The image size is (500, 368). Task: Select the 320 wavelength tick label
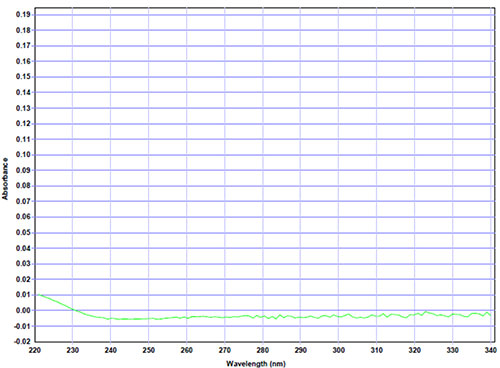click(x=415, y=350)
